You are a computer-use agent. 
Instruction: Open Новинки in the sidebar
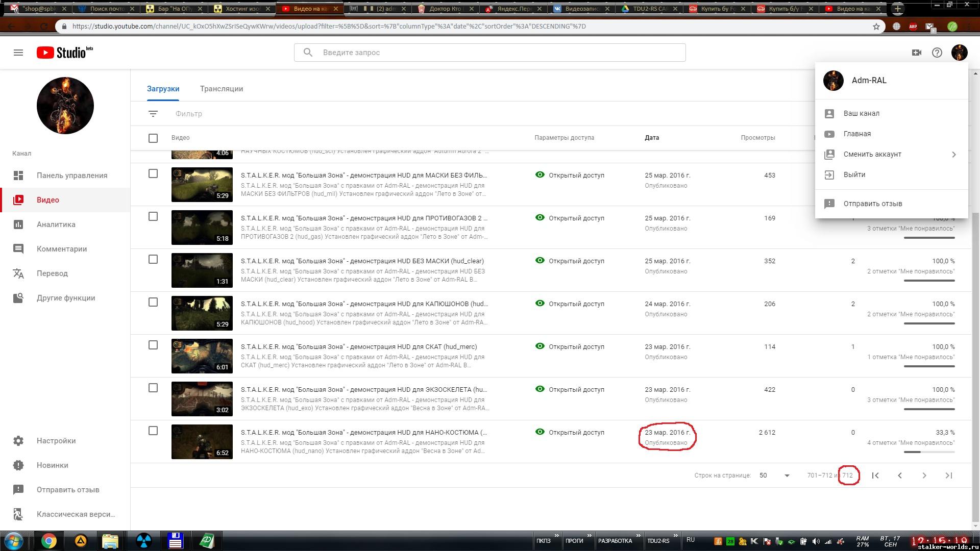pyautogui.click(x=65, y=465)
